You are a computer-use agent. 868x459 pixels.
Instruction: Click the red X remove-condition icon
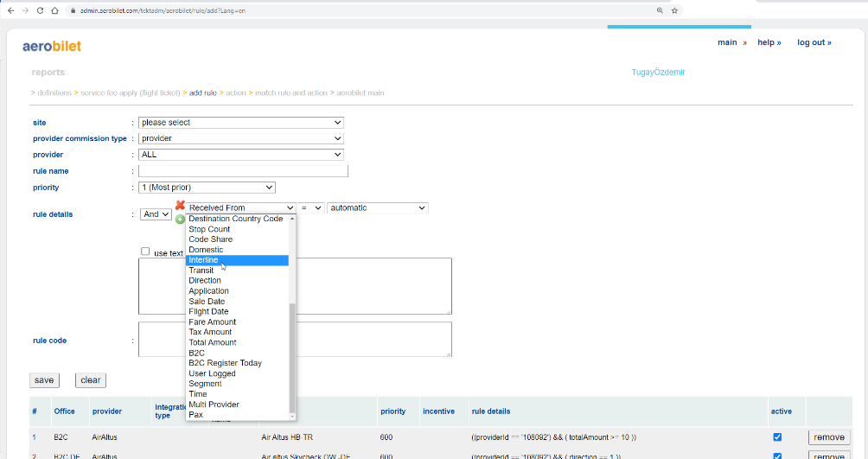(x=180, y=206)
